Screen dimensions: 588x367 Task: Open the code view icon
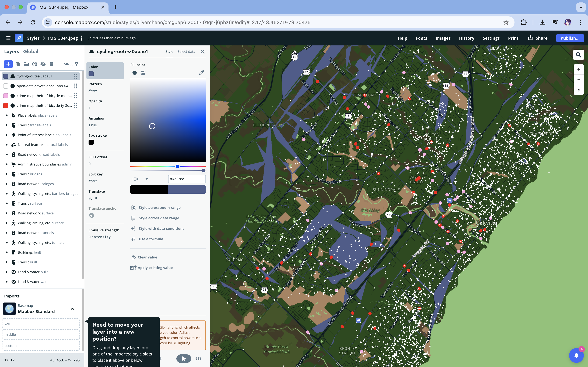click(x=198, y=358)
